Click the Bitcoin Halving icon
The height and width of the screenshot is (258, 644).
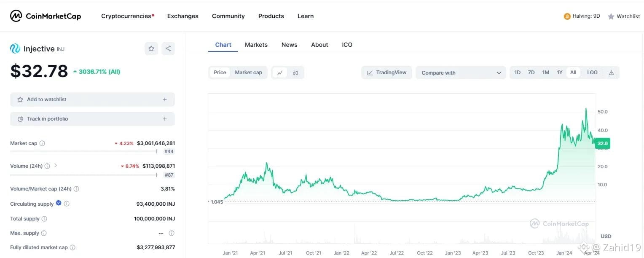click(x=567, y=16)
